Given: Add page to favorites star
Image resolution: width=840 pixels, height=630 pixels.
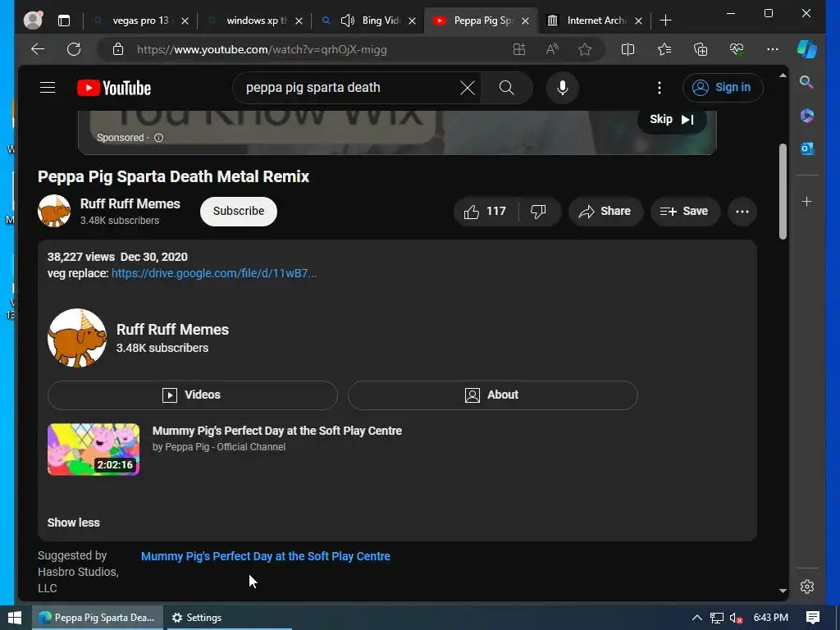Looking at the screenshot, I should coord(585,49).
